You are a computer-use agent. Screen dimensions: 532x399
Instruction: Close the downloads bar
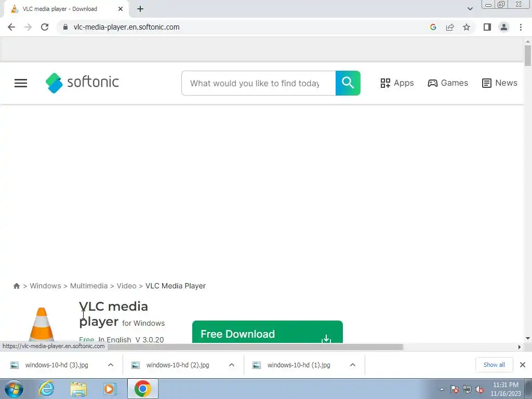[x=523, y=365]
